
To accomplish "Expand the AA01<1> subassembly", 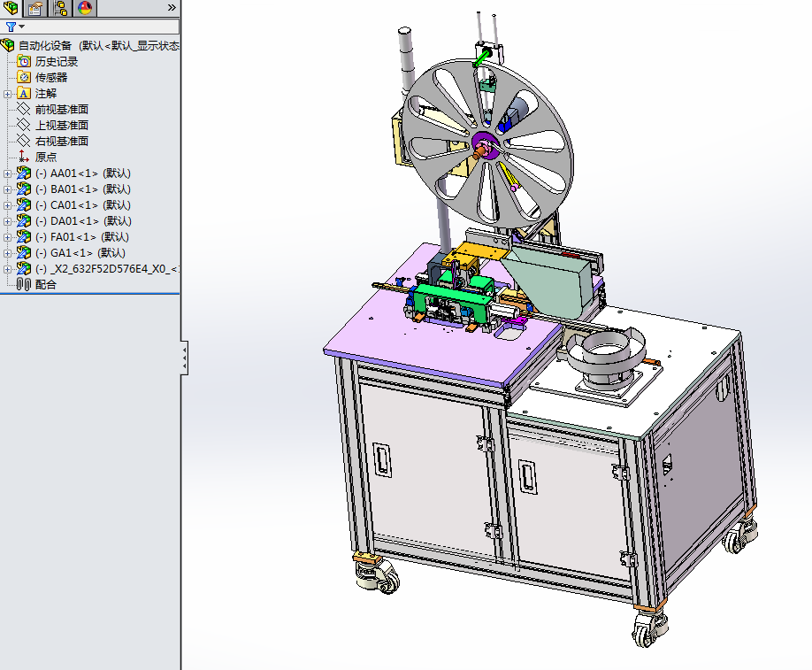I will point(7,173).
